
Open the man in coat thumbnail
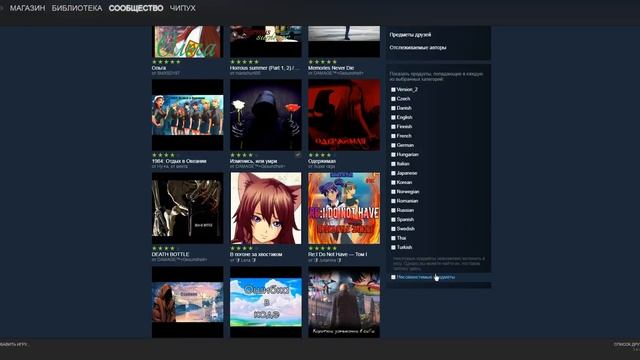(x=344, y=302)
